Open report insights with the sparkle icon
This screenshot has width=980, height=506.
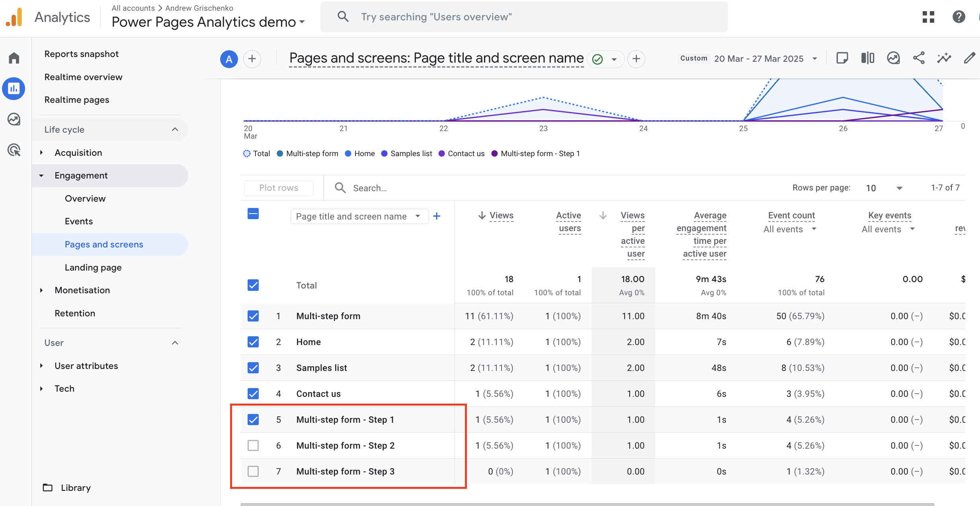(x=944, y=58)
